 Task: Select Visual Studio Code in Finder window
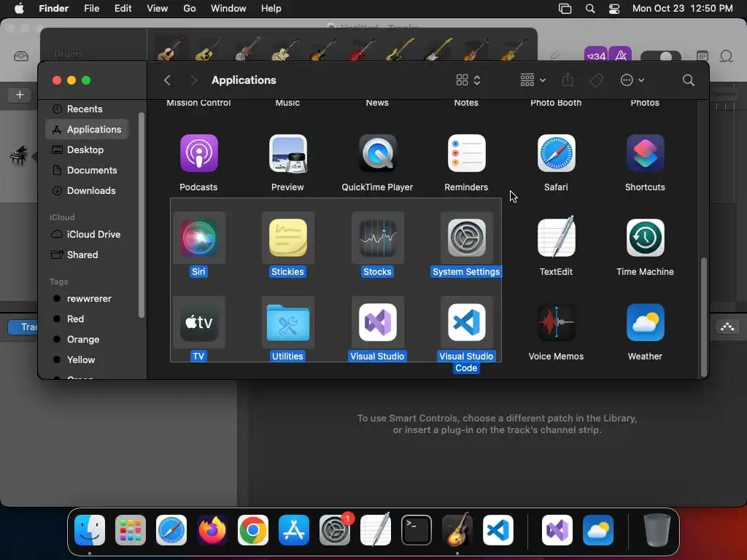click(466, 322)
